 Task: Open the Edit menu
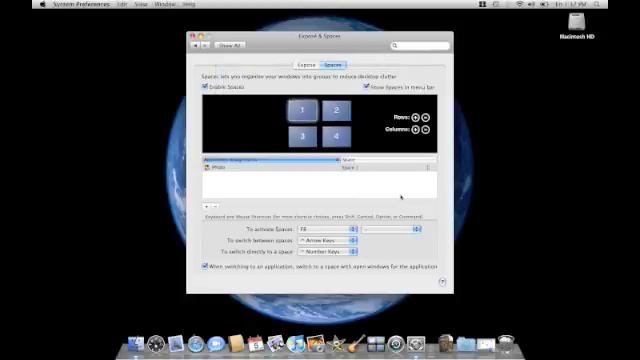click(122, 4)
